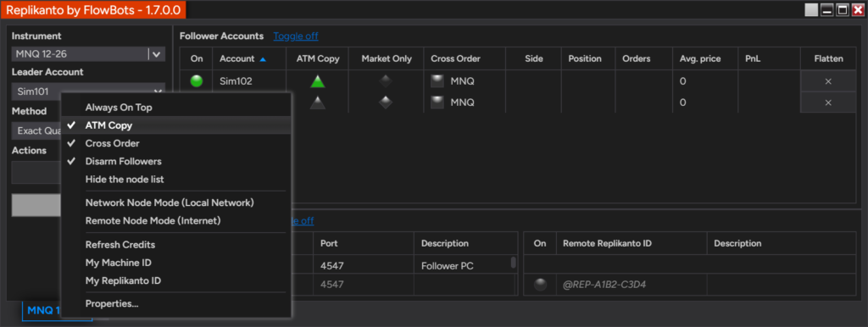
Task: Click the node list vertical scrollbar
Action: [x=513, y=263]
